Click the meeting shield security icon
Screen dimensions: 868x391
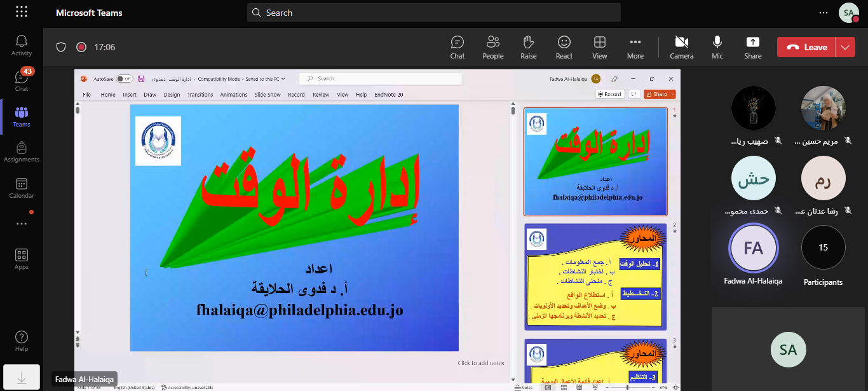(61, 47)
